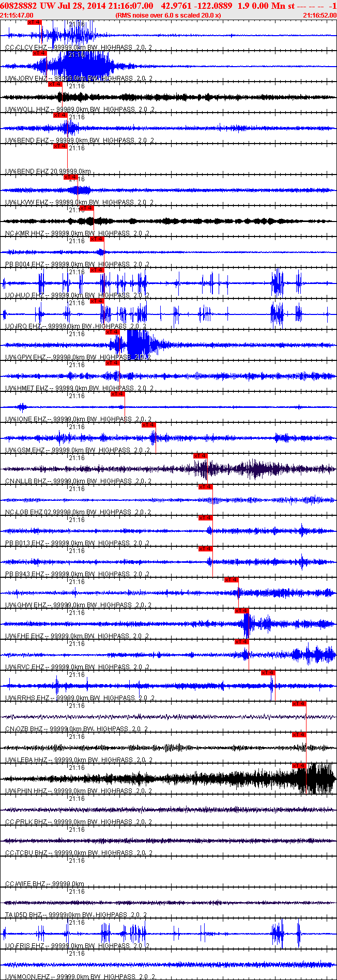Click the red pick marker on CLCV trace

[x=35, y=23]
